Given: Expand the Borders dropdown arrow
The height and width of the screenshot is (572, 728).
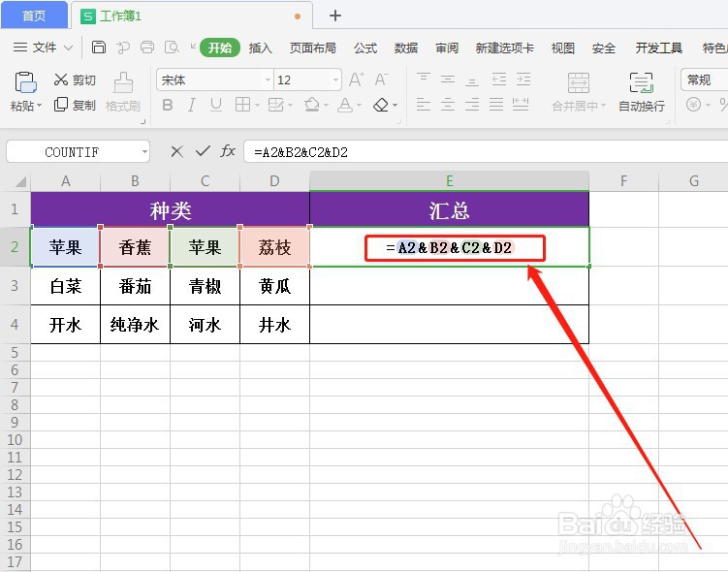Looking at the screenshot, I should pyautogui.click(x=257, y=106).
